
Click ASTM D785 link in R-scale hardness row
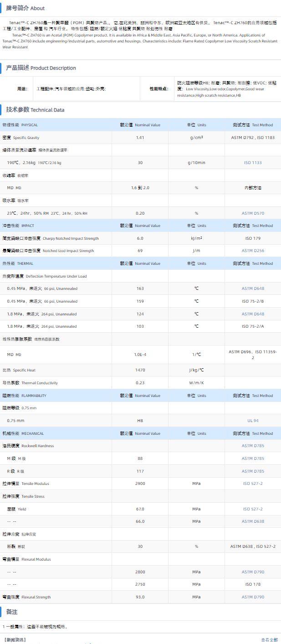[x=253, y=471]
